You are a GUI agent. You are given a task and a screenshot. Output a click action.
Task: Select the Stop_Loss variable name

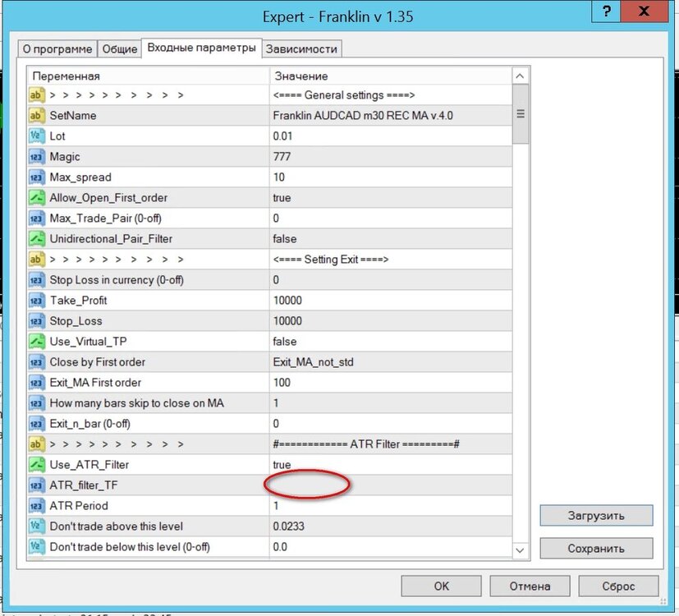76,321
